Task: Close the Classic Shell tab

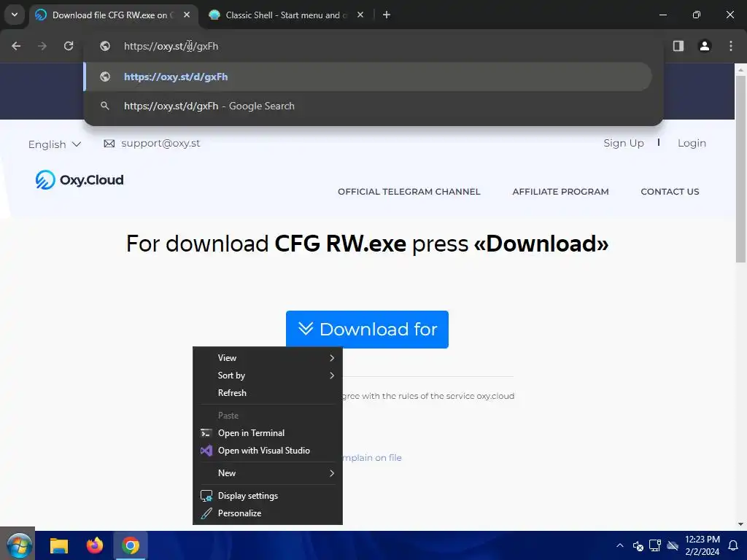Action: pos(360,15)
